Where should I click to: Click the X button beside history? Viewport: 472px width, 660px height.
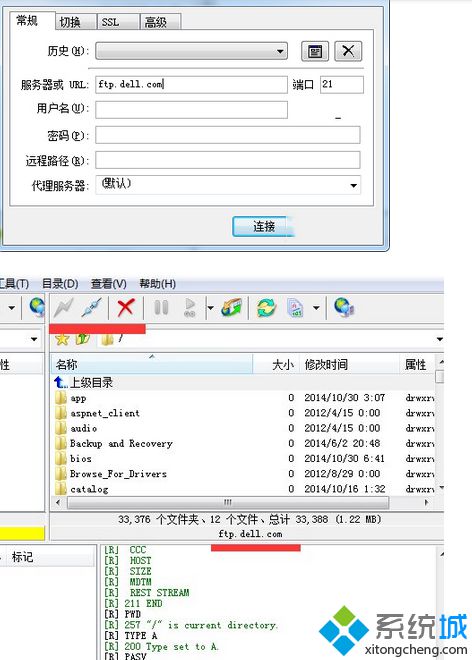(348, 51)
